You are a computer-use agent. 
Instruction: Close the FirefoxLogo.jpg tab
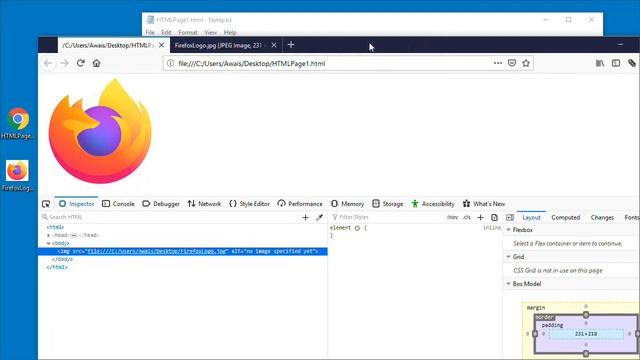(x=274, y=45)
